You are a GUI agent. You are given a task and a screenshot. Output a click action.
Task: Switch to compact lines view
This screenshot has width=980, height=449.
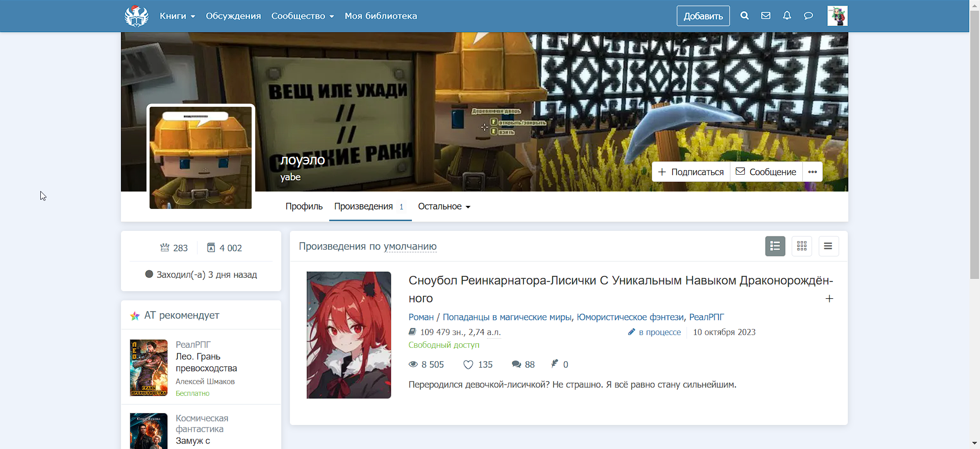pos(828,246)
